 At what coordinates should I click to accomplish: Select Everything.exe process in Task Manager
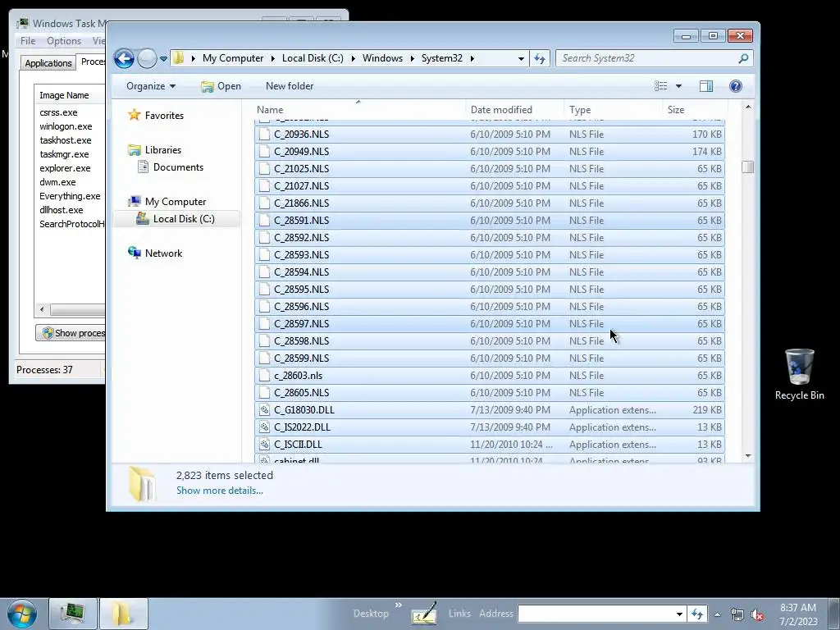(70, 196)
